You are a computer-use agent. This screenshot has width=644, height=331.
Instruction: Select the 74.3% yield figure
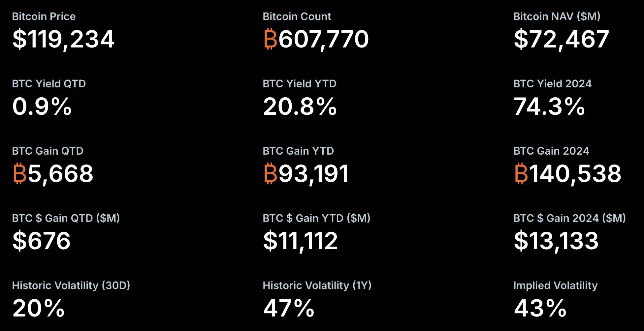549,107
